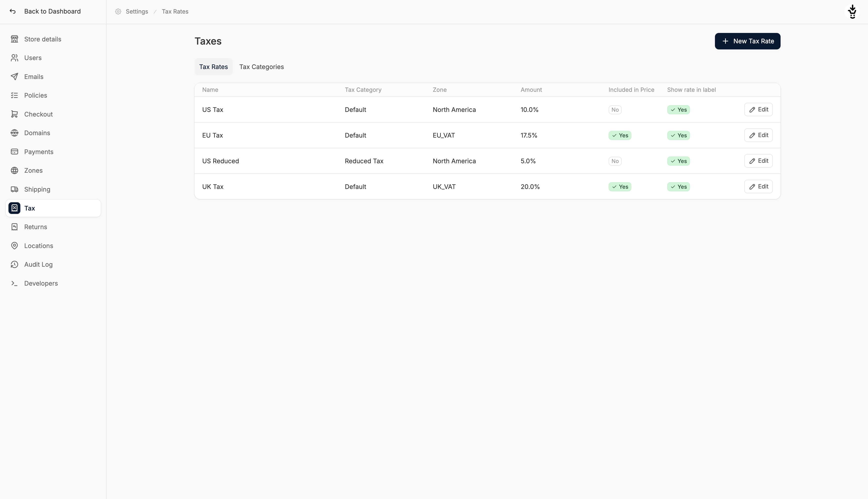Open Users via its people icon
Screen dimensions: 868x499
point(14,58)
